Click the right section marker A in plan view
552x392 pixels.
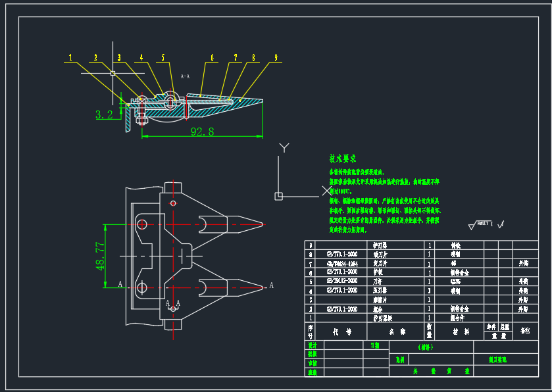coord(272,285)
